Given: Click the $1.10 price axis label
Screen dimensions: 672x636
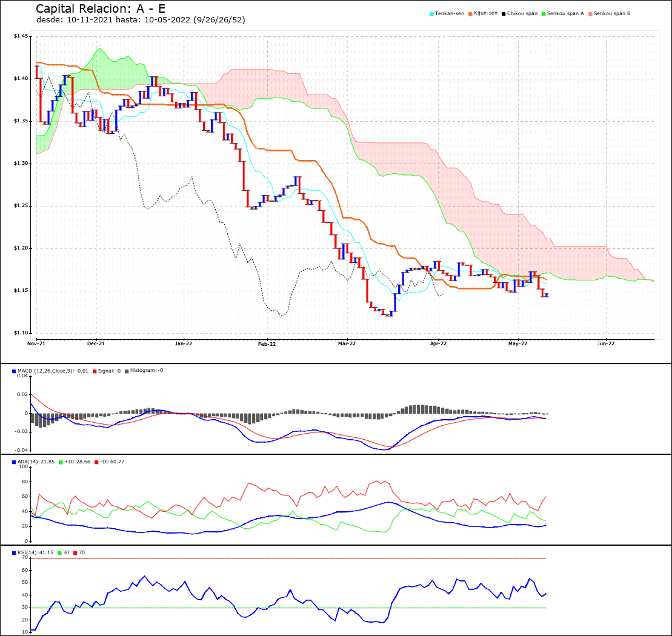Looking at the screenshot, I should pos(21,333).
